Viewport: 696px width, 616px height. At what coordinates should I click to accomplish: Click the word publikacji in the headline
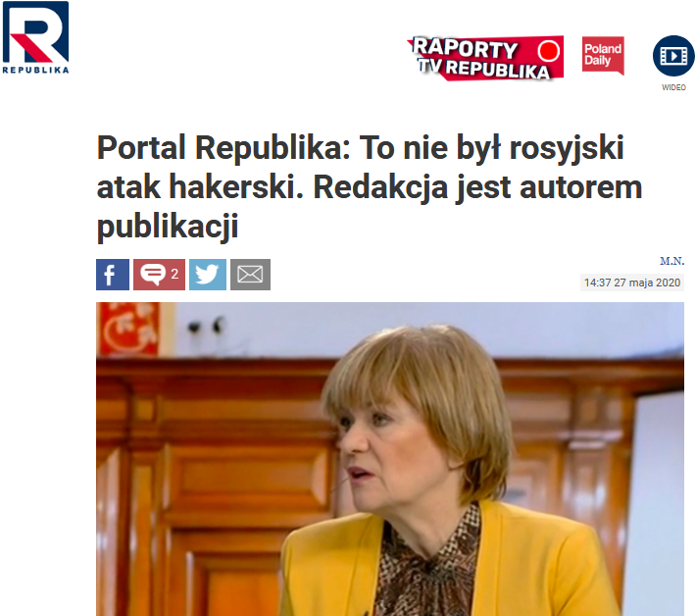point(168,227)
